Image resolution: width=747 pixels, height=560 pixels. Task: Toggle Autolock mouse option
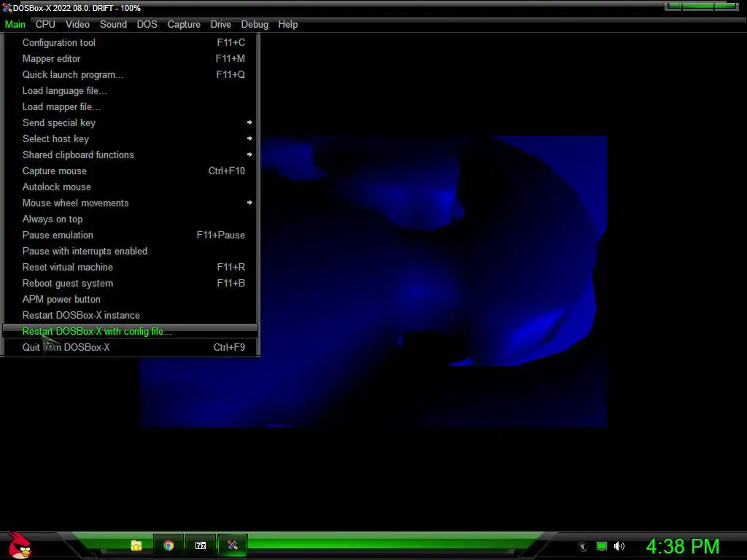[x=130, y=187]
